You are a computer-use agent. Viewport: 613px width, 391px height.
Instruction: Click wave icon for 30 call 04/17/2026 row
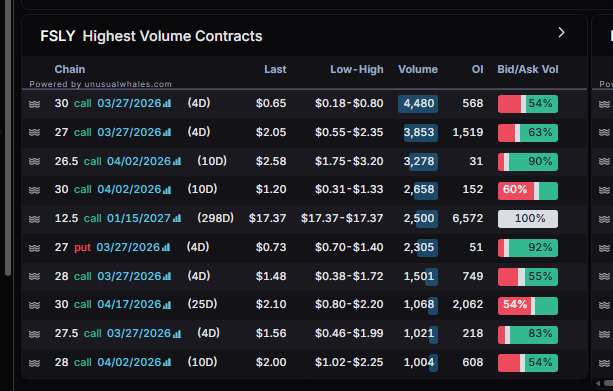tap(34, 305)
